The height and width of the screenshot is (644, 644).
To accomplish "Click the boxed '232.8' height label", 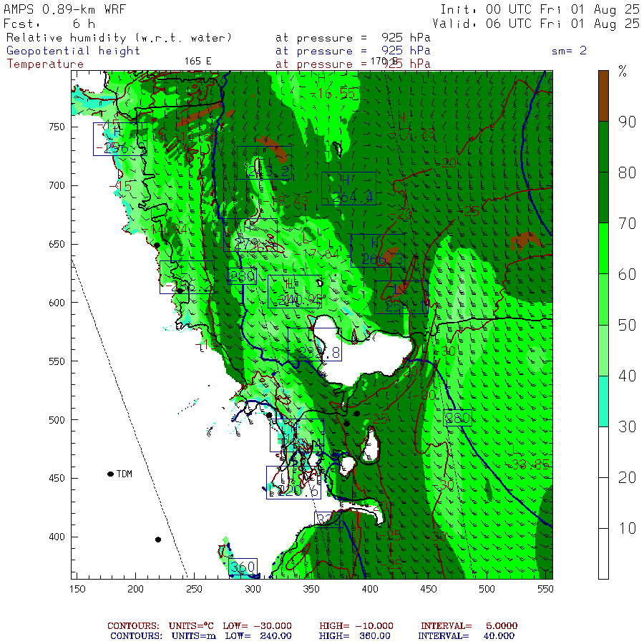I will point(315,345).
